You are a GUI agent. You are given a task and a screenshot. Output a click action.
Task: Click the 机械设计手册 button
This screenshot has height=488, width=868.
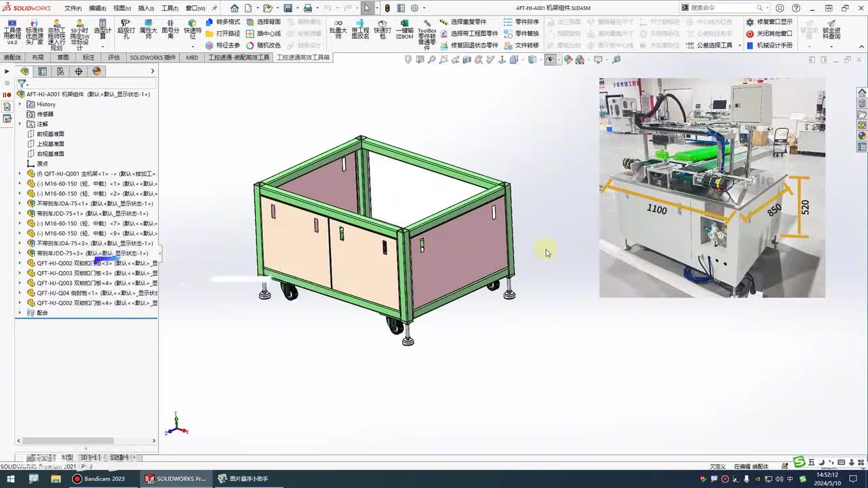pos(769,45)
